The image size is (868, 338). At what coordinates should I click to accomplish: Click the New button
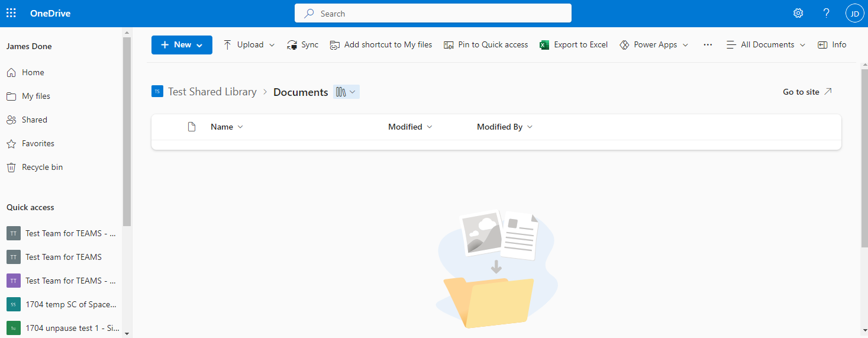(182, 45)
